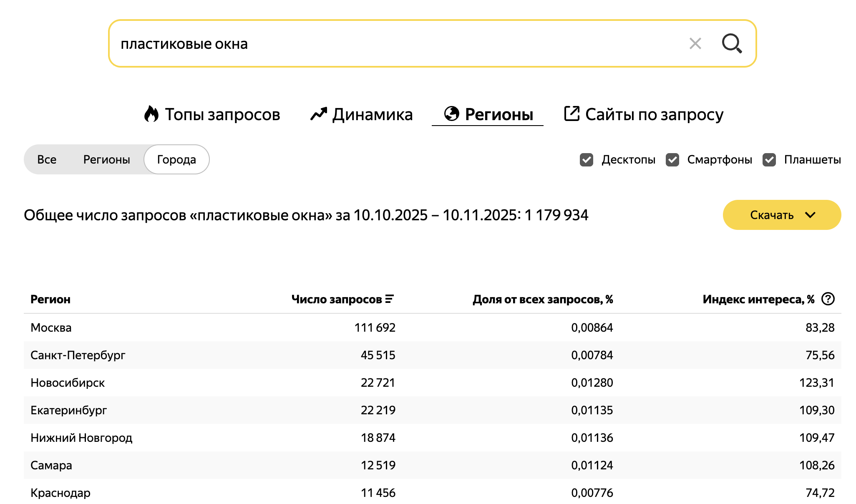Disable the Планшеты checkbox
The height and width of the screenshot is (504, 856).
pyautogui.click(x=769, y=159)
